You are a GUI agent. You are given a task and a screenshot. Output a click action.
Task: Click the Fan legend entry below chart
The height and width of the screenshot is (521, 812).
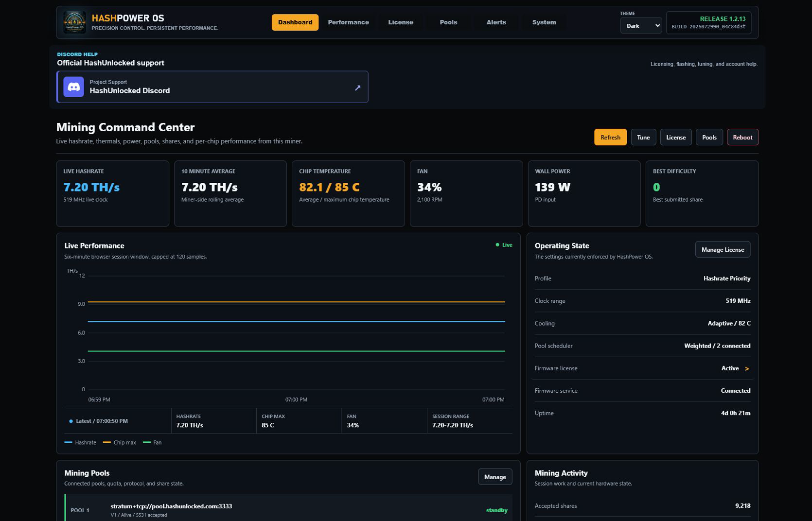click(x=152, y=442)
